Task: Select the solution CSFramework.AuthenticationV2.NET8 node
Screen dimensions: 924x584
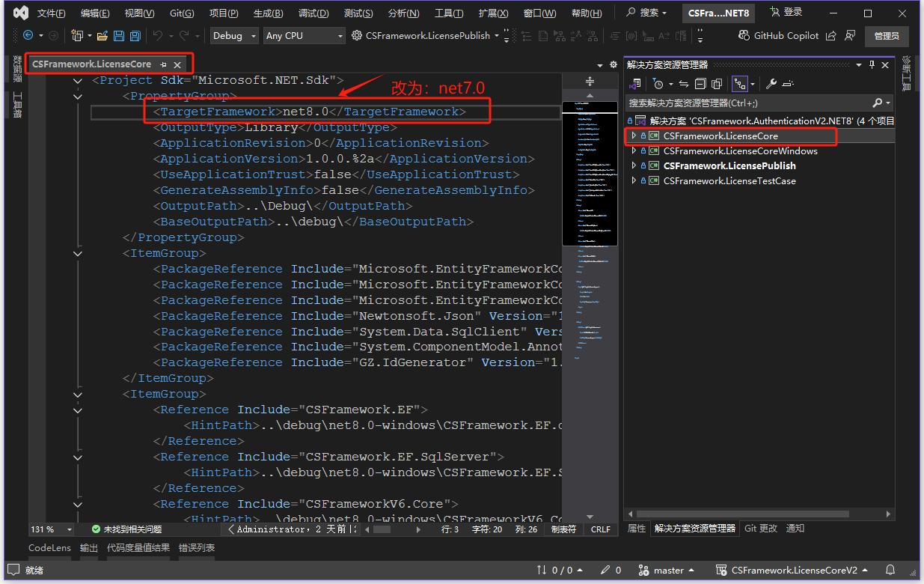Action: click(760, 121)
